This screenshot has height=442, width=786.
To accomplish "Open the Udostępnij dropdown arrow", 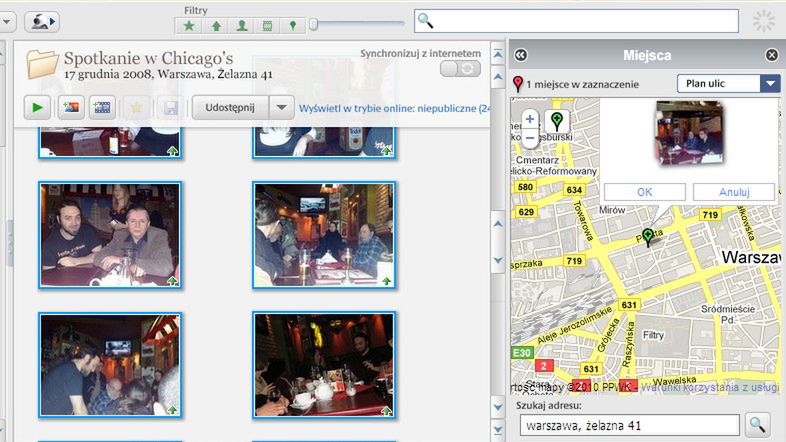I will tap(282, 107).
